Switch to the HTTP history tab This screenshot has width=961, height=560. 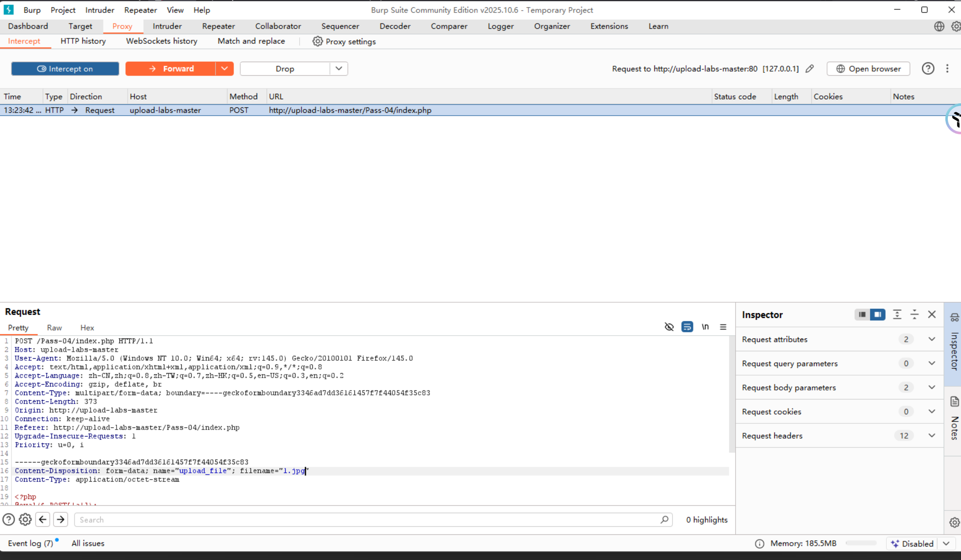tap(83, 41)
